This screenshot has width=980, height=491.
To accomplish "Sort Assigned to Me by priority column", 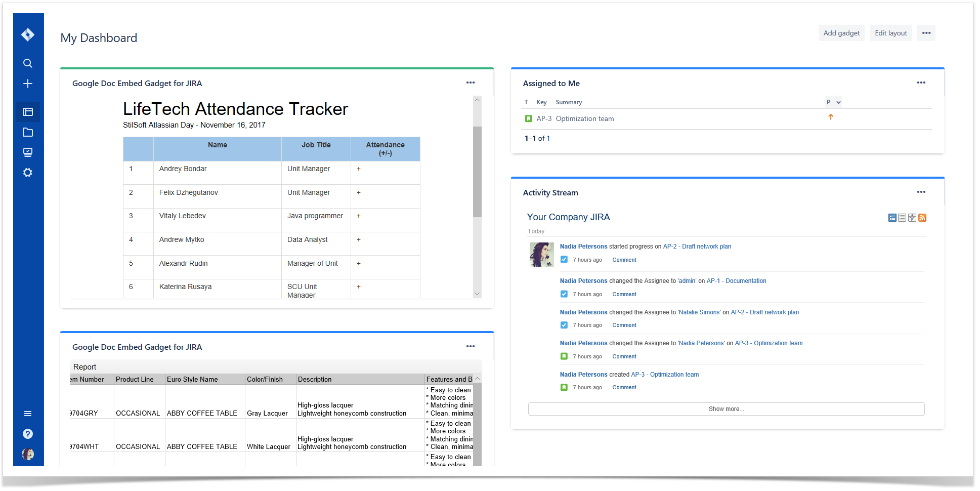I will [833, 102].
